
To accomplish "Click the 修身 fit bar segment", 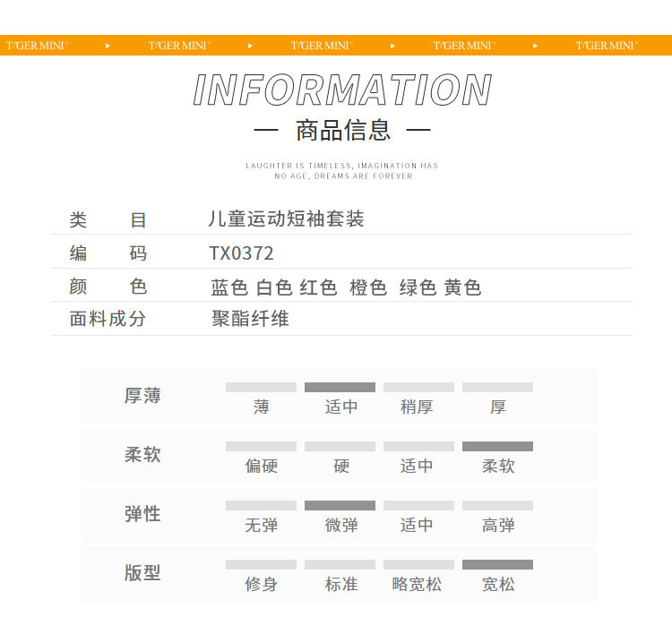I will [x=261, y=565].
